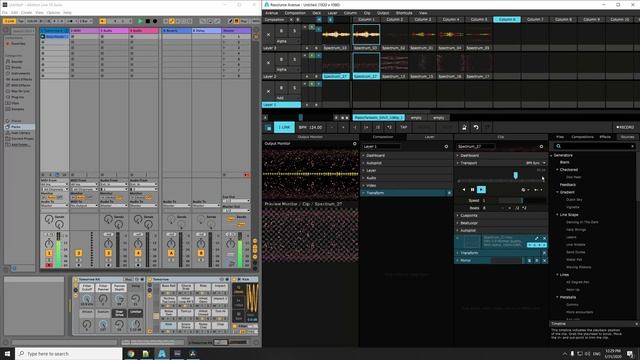Viewport: 640px width, 360px height.
Task: Select Sounds category in Ableton browser
Action: tap(17, 62)
